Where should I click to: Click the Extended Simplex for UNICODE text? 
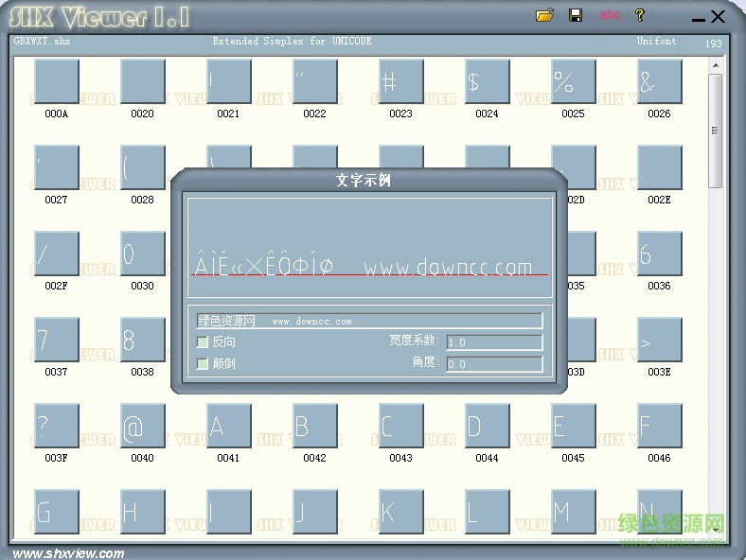[x=292, y=42]
